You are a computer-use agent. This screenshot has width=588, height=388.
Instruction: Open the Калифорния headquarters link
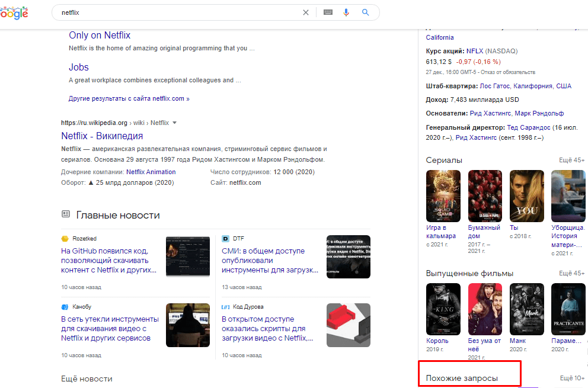pos(532,86)
